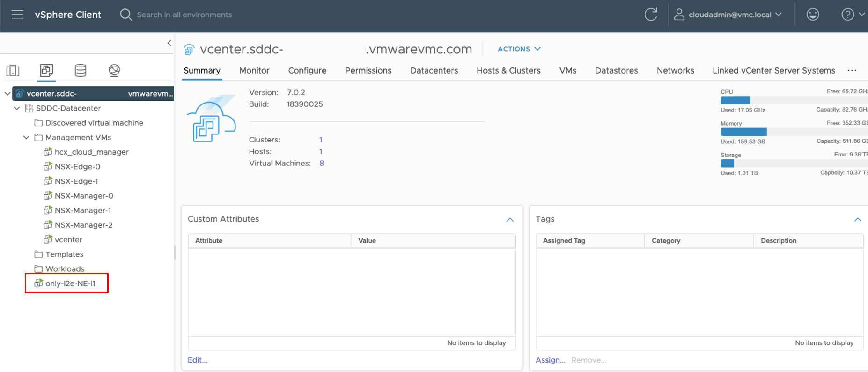Image resolution: width=868 pixels, height=372 pixels.
Task: Open the Clusters count link
Action: coord(321,140)
